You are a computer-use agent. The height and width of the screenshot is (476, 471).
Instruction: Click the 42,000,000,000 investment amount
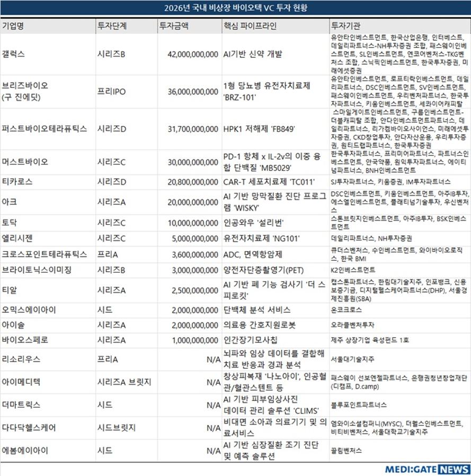[x=192, y=54]
